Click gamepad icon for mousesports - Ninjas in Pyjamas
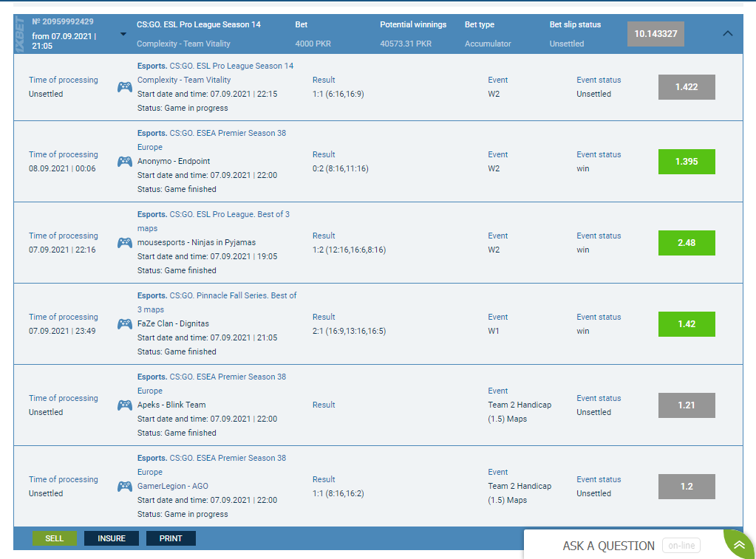 (125, 242)
